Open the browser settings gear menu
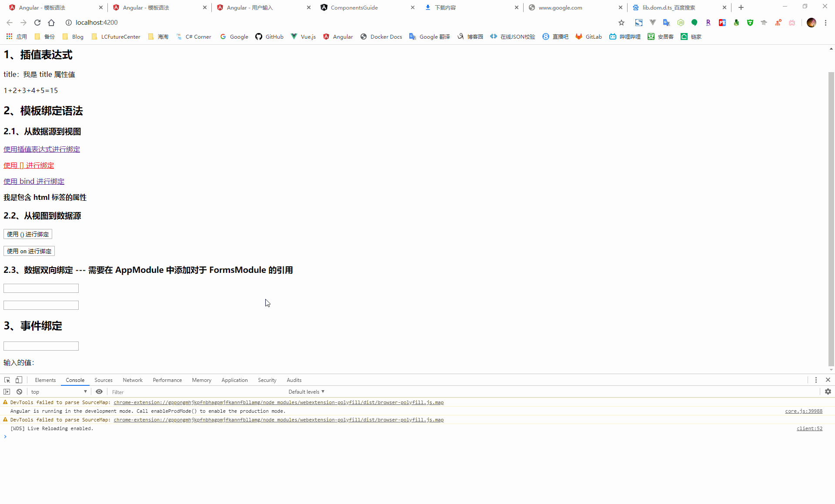 828,391
